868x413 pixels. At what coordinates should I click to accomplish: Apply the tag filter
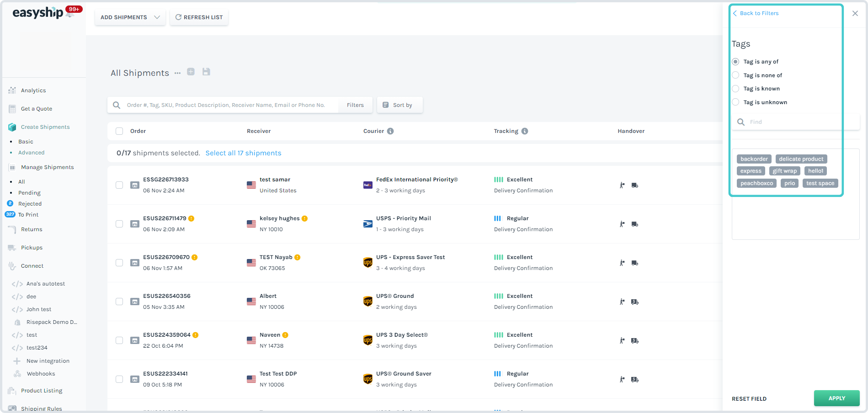pos(836,398)
